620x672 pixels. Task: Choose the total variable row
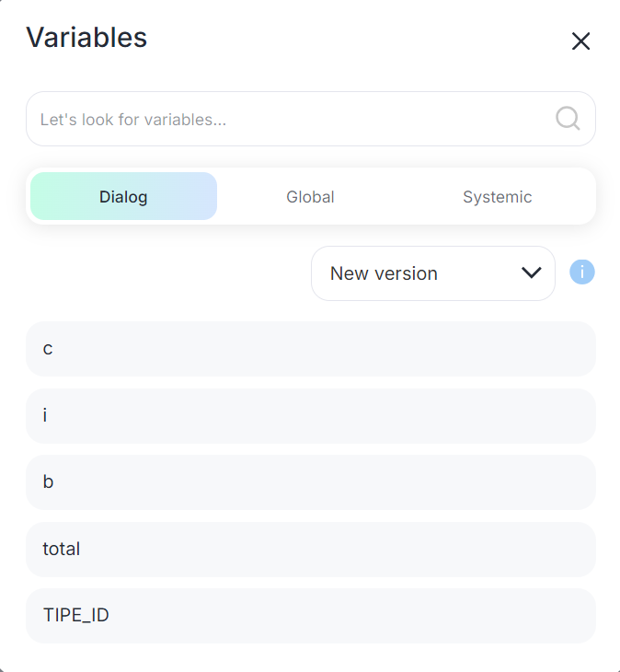click(x=310, y=550)
